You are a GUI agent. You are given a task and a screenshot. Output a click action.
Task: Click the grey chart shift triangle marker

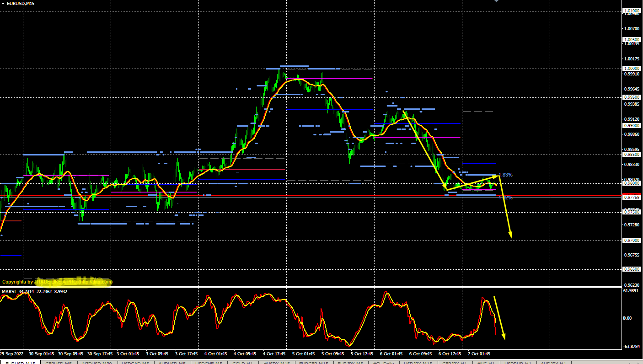(x=497, y=1)
